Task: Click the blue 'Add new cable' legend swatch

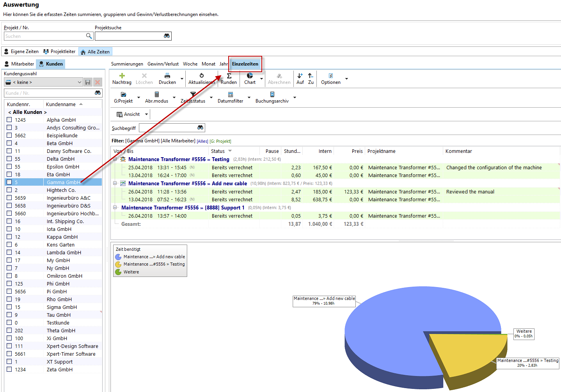Action: pos(118,257)
